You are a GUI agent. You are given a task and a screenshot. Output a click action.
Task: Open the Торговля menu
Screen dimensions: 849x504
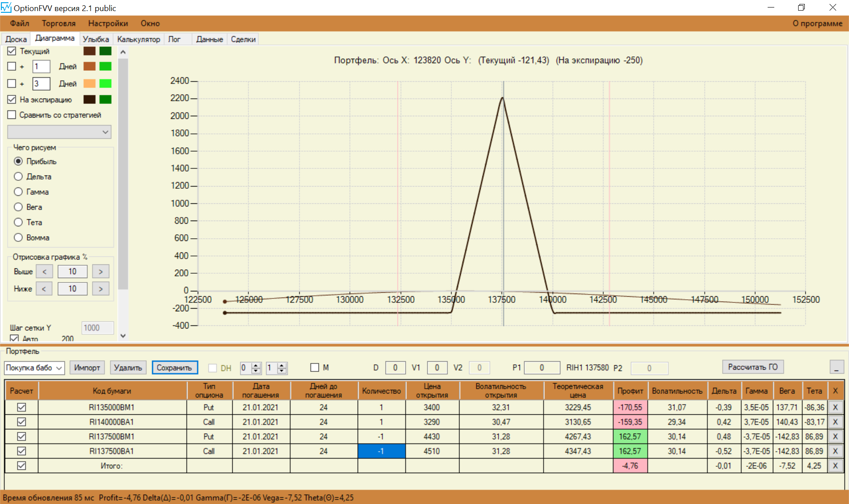click(58, 23)
